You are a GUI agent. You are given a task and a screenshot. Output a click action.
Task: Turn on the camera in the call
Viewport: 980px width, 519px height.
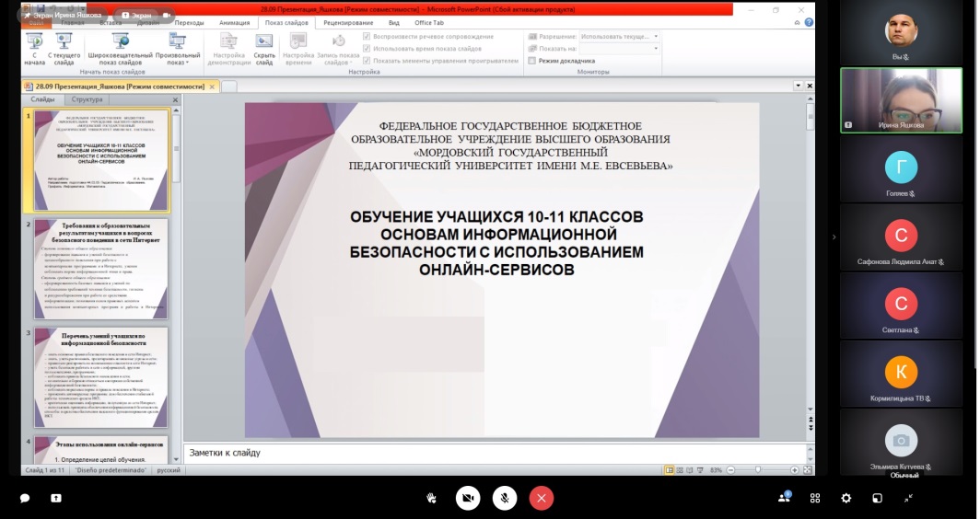tap(468, 498)
